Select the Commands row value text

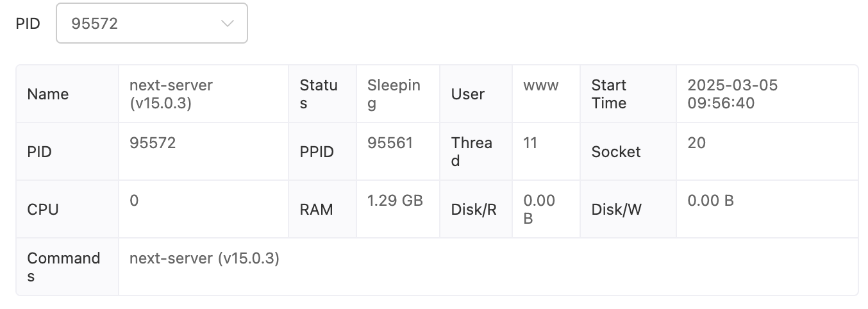pos(204,258)
